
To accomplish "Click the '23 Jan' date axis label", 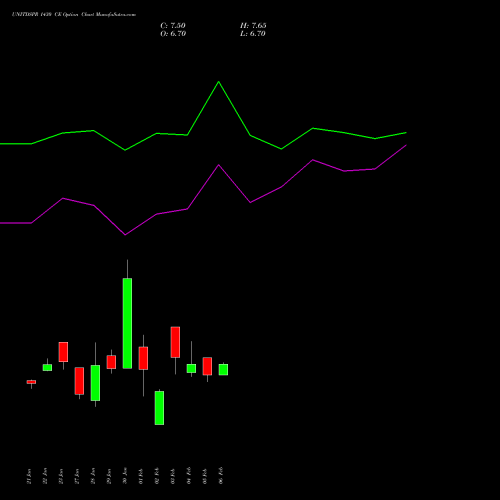I will tap(61, 476).
